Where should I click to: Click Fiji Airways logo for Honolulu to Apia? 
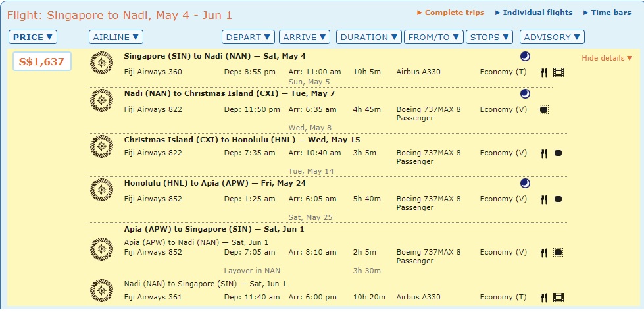point(101,190)
